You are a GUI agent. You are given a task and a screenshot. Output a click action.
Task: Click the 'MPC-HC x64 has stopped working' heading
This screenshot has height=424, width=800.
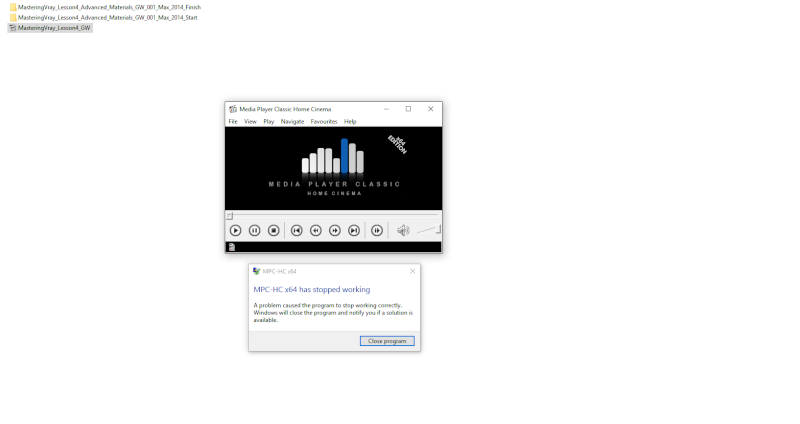click(x=312, y=289)
